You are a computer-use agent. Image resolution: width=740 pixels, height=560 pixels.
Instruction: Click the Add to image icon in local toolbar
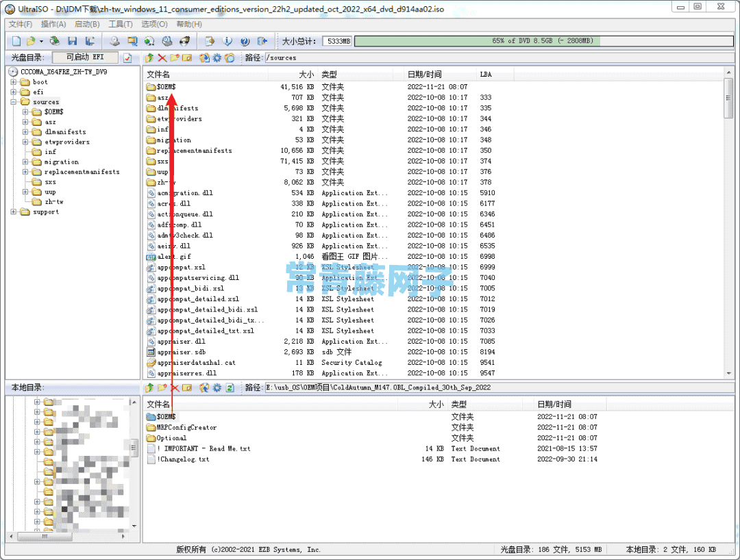tap(204, 387)
